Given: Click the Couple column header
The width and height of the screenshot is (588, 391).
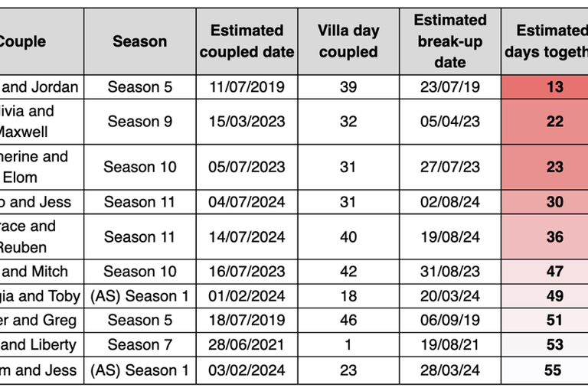Looking at the screenshot, I should point(23,41).
